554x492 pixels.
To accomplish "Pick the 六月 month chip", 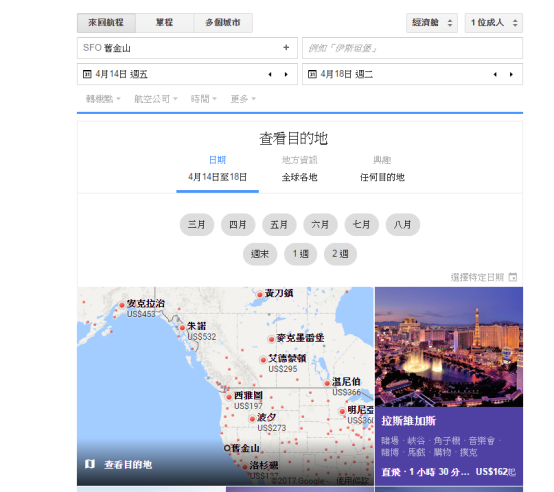I will [320, 225].
